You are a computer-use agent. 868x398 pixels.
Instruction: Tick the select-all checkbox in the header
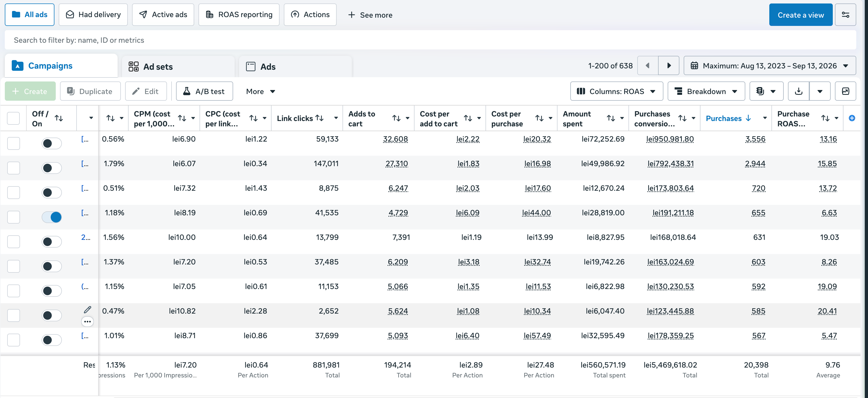point(14,118)
